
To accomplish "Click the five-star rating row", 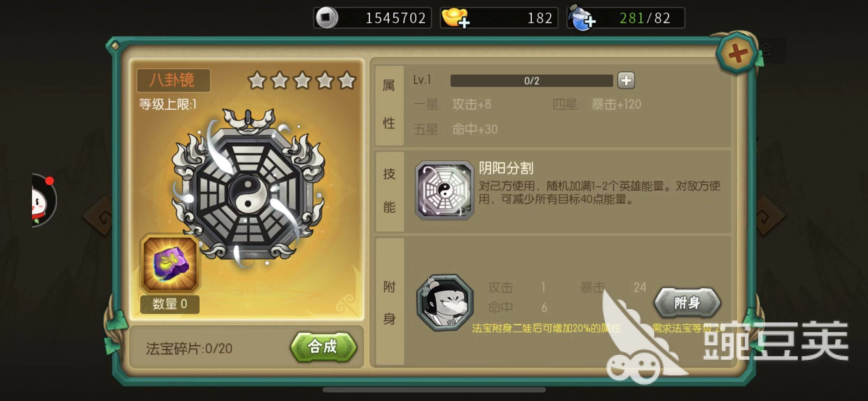I will (x=302, y=81).
